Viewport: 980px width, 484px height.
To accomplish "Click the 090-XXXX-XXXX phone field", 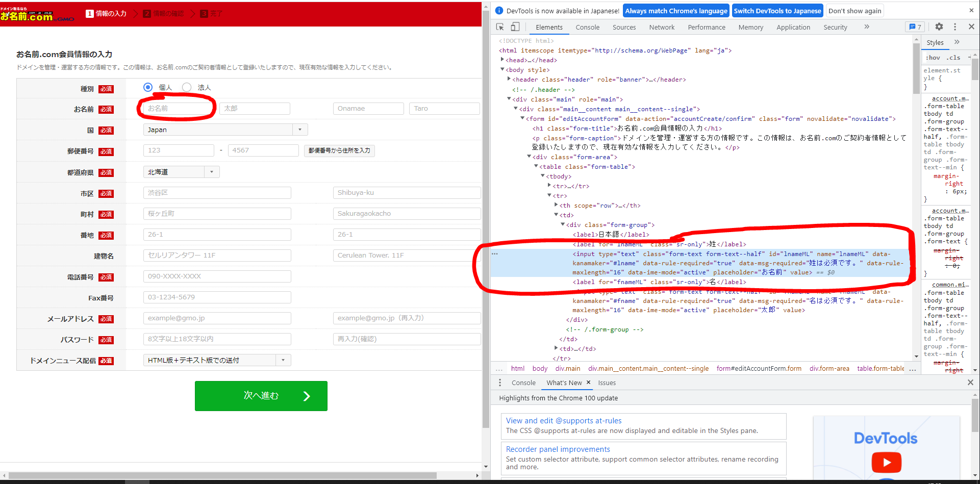I will [x=217, y=276].
